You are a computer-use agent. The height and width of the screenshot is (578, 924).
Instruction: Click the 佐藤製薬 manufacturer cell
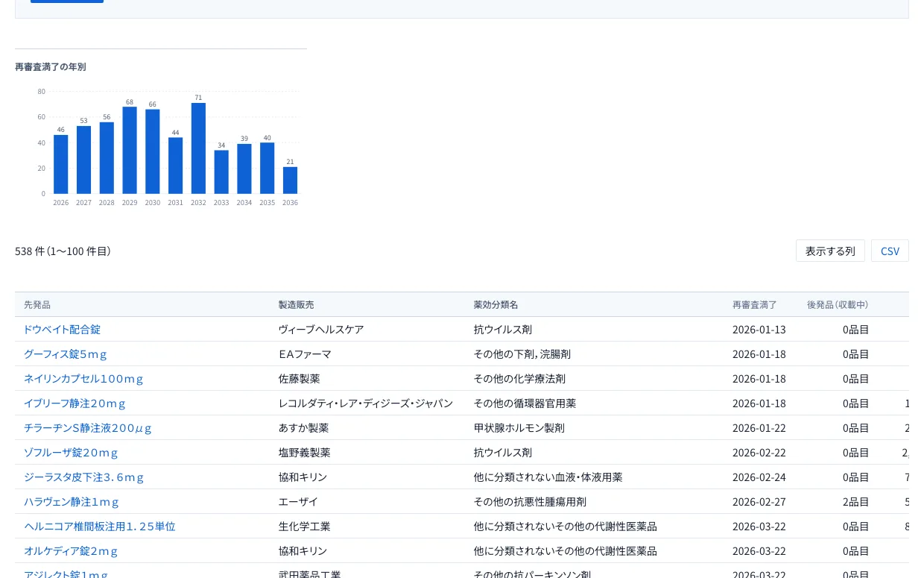[299, 378]
